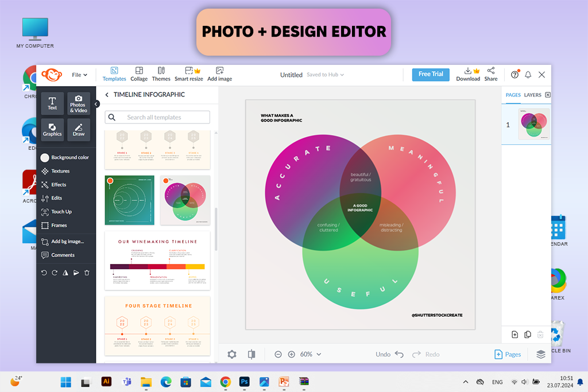Select the Text tool
Screen dimensions: 588x392
[52, 103]
